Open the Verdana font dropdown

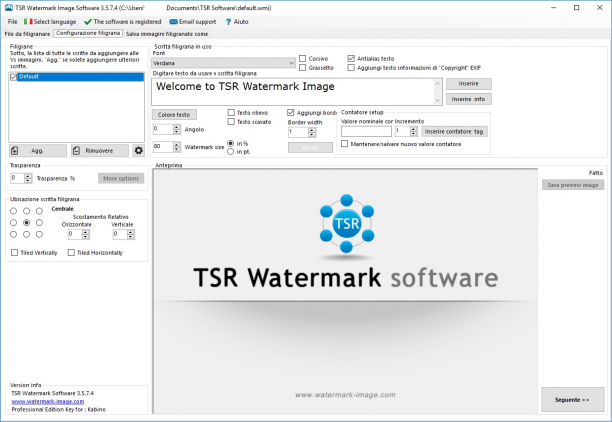tap(224, 63)
